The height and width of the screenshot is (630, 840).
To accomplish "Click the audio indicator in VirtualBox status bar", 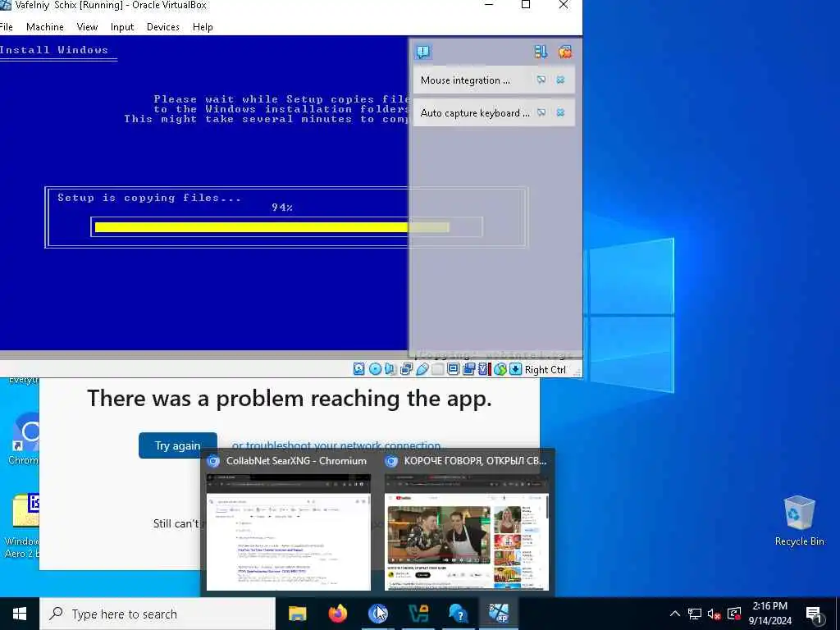I will tap(390, 368).
